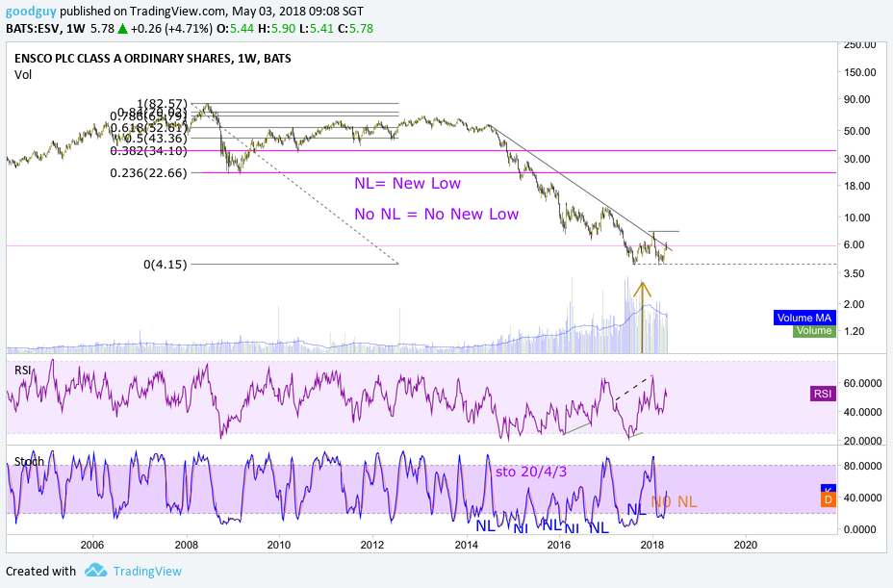Click the 0.382(34.10) Fibonacci level label
Viewport: 893px width, 588px height.
point(148,151)
